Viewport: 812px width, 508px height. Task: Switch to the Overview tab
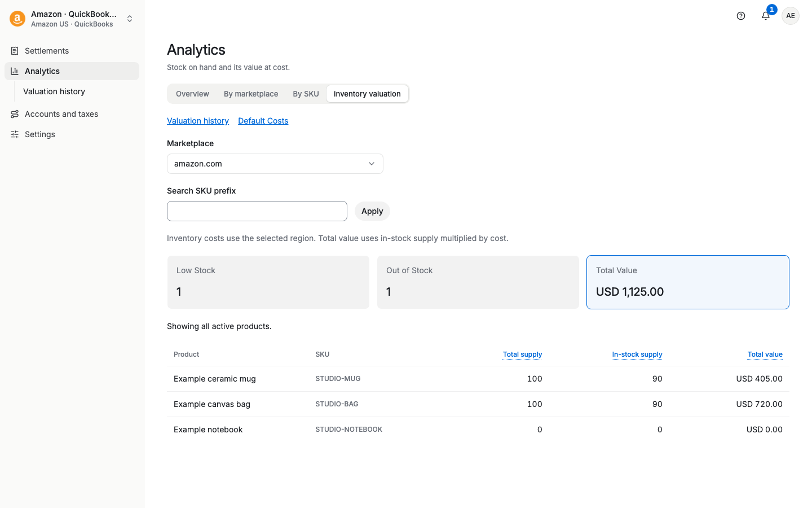pos(192,94)
